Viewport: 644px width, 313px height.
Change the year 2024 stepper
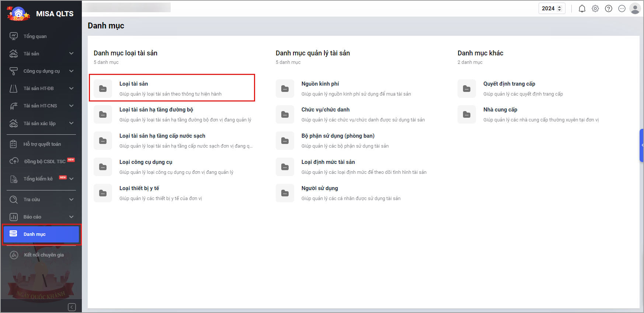point(559,8)
